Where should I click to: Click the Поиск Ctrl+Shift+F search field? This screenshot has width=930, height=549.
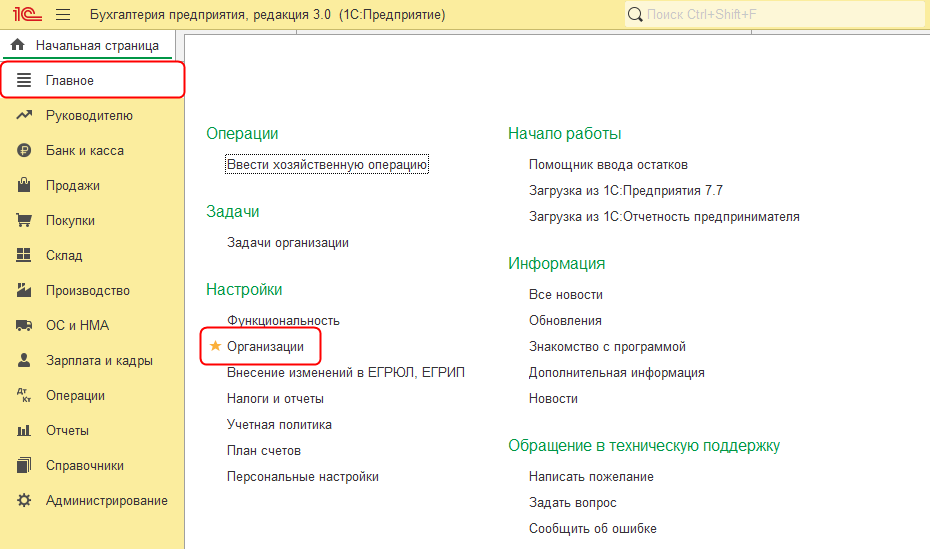[x=775, y=14]
